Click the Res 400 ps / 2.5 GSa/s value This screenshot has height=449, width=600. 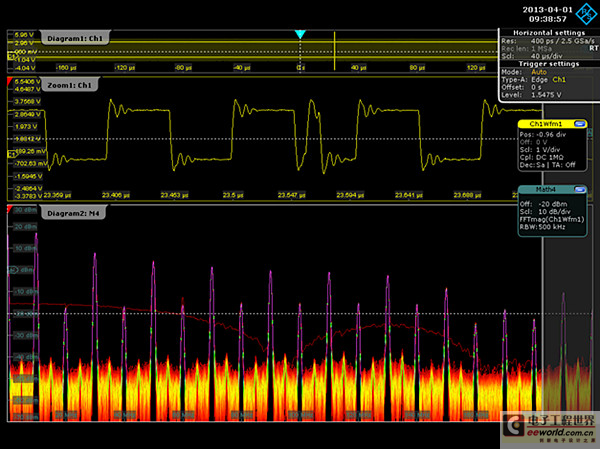point(562,41)
